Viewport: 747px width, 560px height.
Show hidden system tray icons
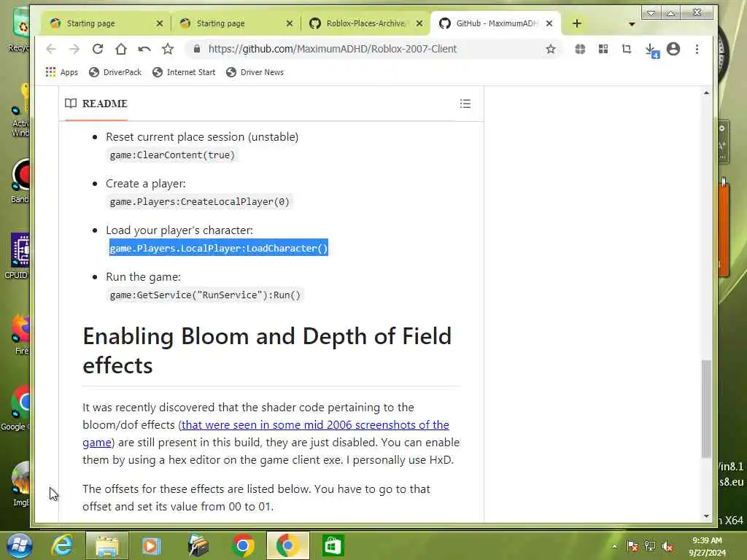[614, 546]
